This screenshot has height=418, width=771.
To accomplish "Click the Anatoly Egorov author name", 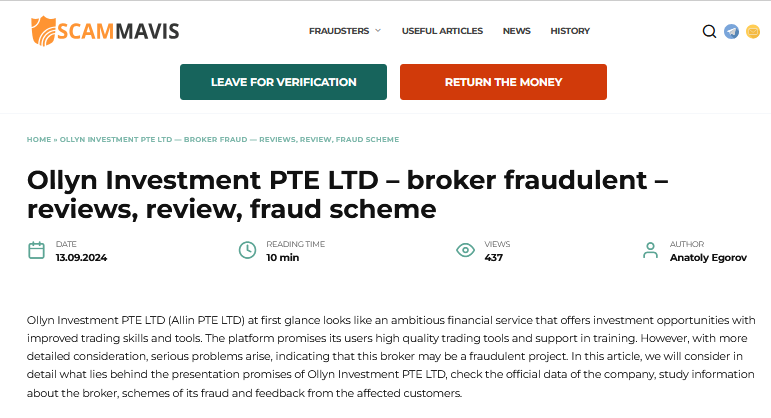I will [706, 258].
